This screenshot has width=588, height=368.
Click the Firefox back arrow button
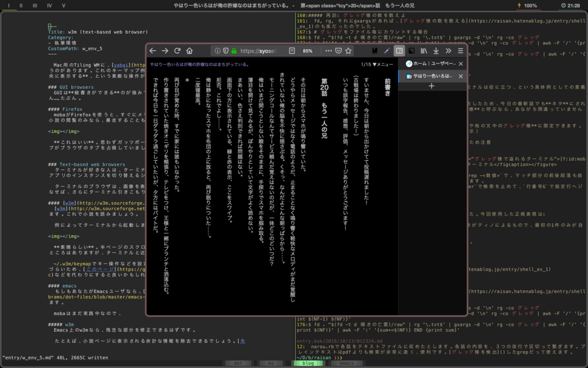pos(153,51)
